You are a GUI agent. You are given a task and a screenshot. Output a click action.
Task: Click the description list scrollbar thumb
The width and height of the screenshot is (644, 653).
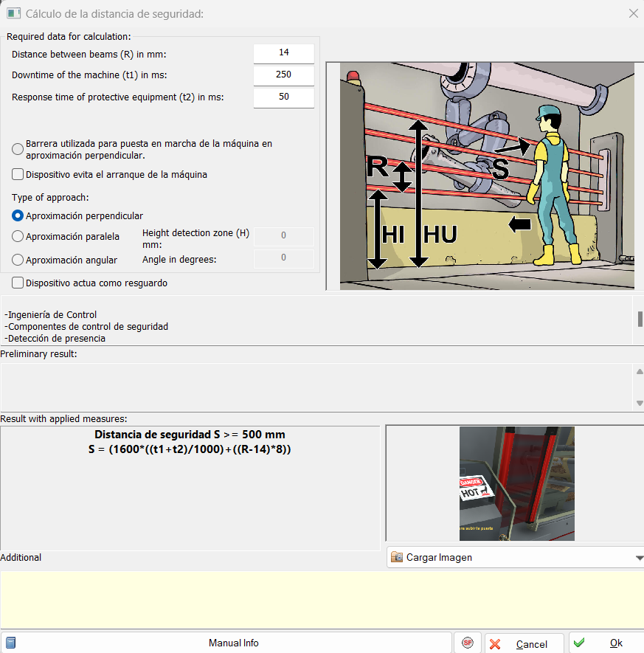click(640, 319)
